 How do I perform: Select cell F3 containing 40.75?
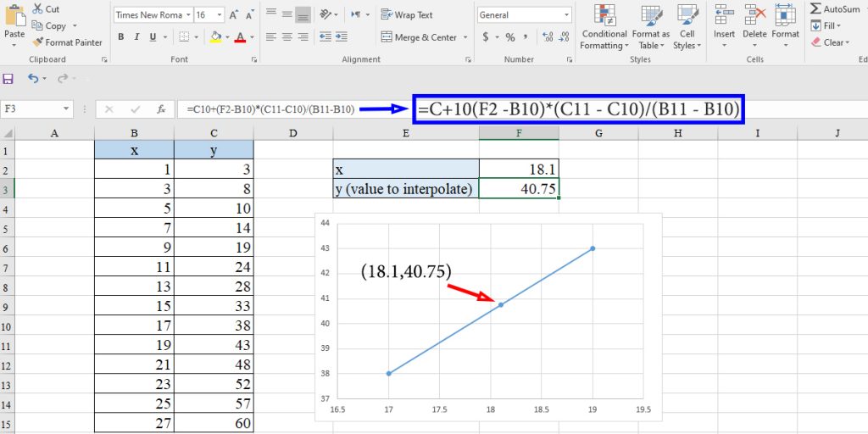coord(520,189)
